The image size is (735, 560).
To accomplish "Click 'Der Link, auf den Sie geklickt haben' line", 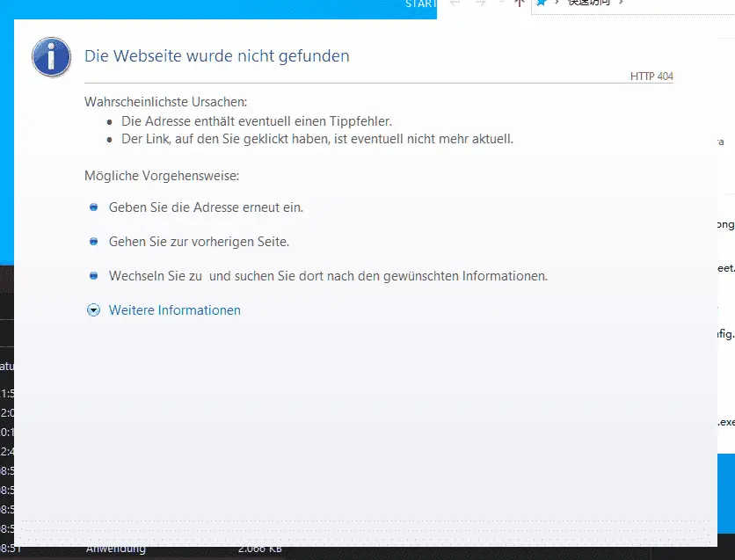I will 317,139.
